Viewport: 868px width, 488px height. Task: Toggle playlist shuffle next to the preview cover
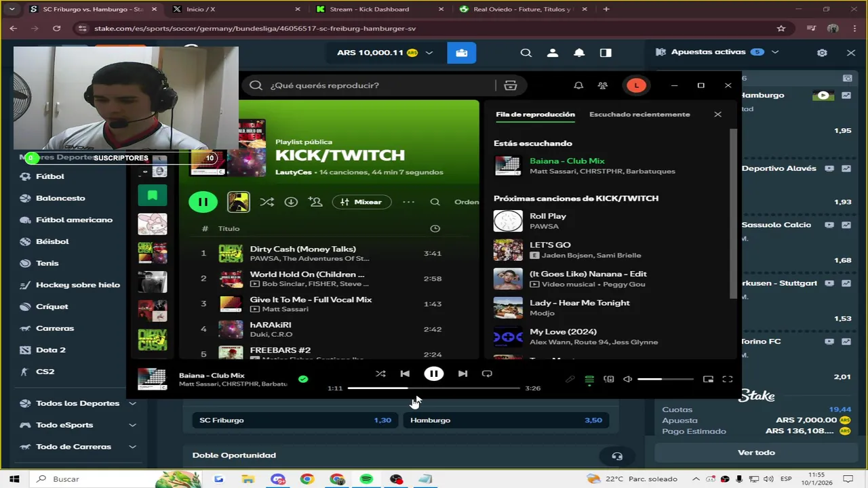pyautogui.click(x=267, y=202)
